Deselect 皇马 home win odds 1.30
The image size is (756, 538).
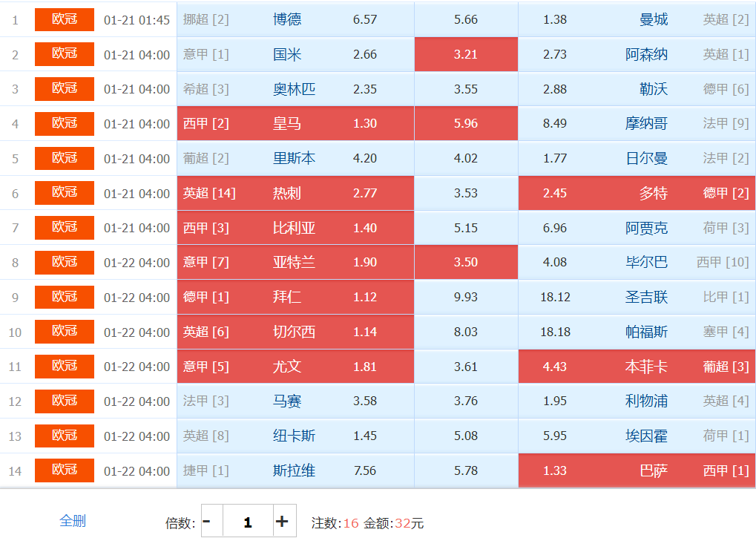click(295, 124)
